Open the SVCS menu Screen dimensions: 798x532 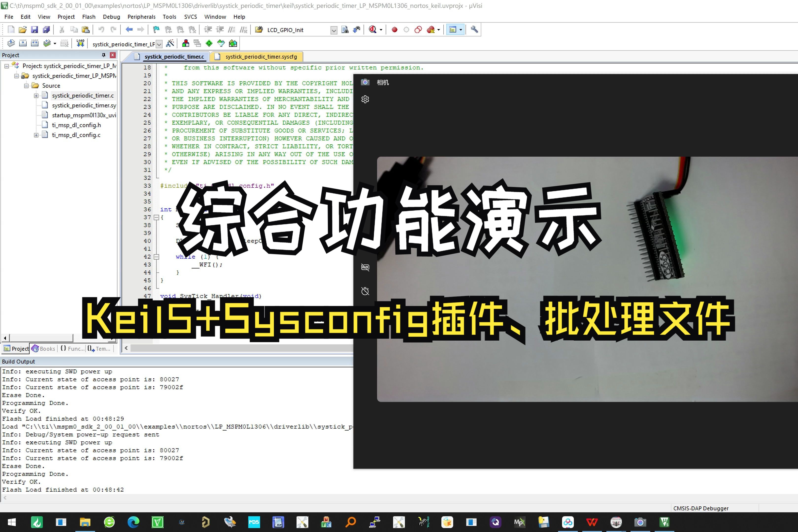tap(190, 17)
